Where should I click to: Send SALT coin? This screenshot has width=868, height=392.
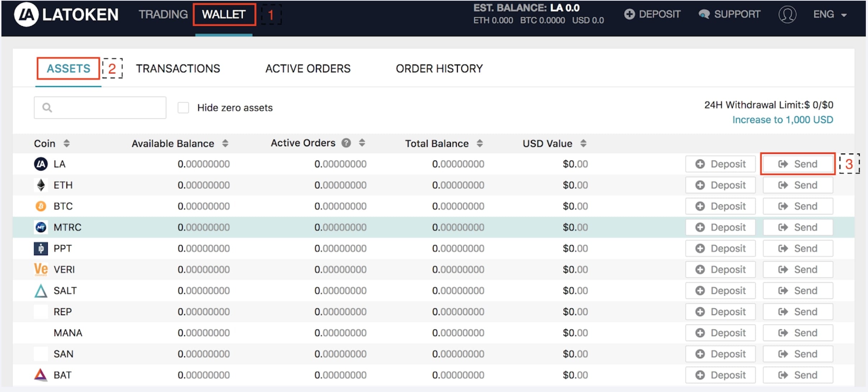point(798,291)
